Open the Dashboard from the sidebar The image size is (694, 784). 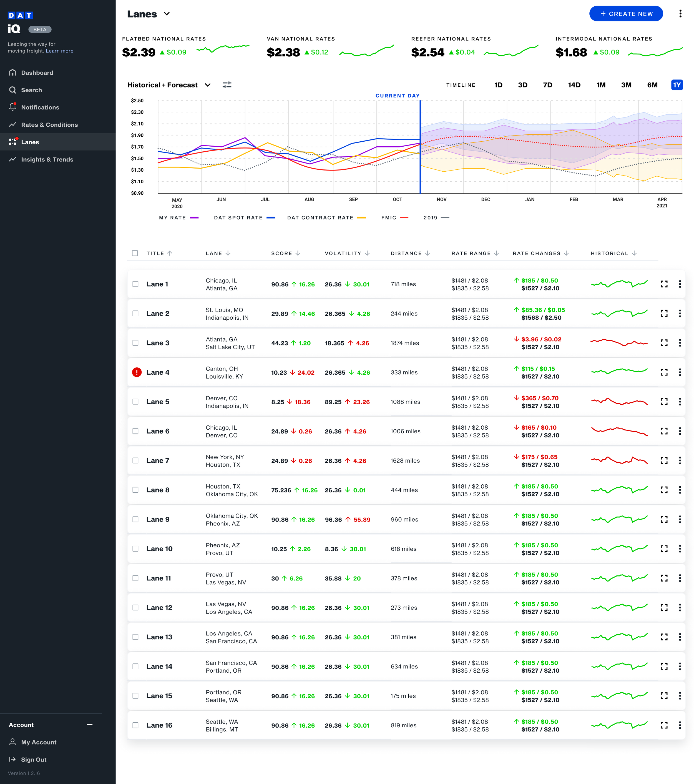click(37, 72)
